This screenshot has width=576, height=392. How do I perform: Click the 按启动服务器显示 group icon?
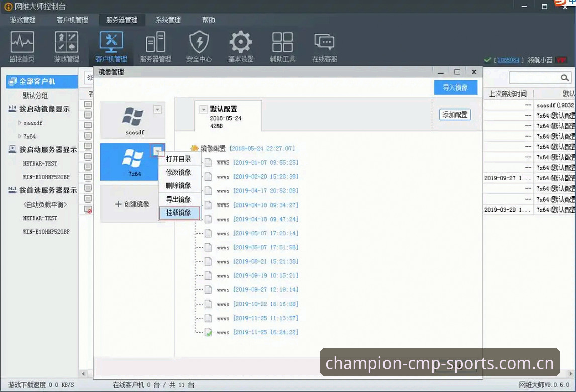pyautogui.click(x=12, y=149)
